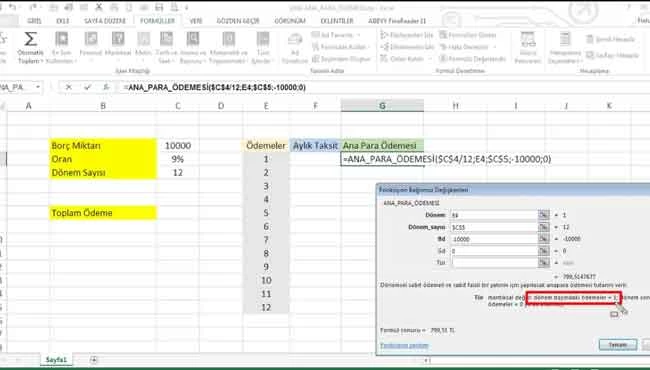This screenshot has height=370, width=650.
Task: Switch to the EKLENTİLER tab
Action: click(337, 21)
